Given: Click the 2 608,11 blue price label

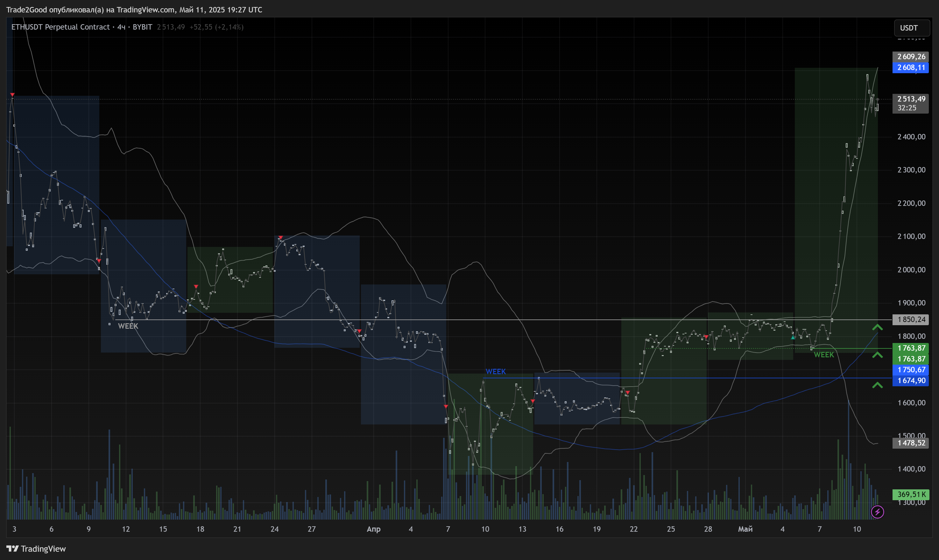Looking at the screenshot, I should (910, 67).
